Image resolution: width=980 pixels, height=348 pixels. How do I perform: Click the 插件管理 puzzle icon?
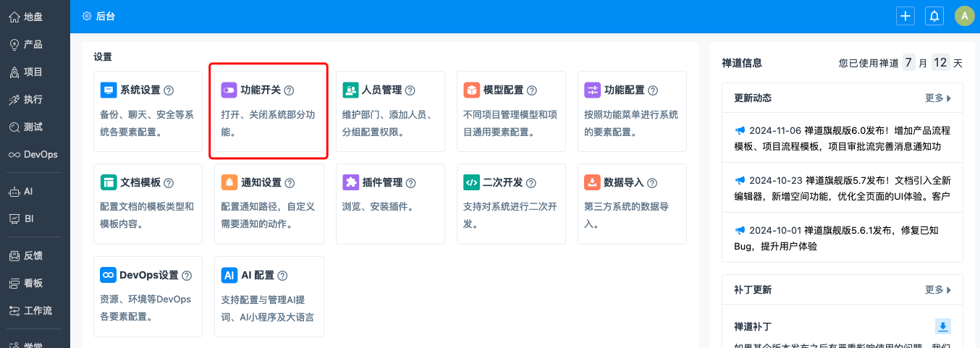click(x=350, y=183)
